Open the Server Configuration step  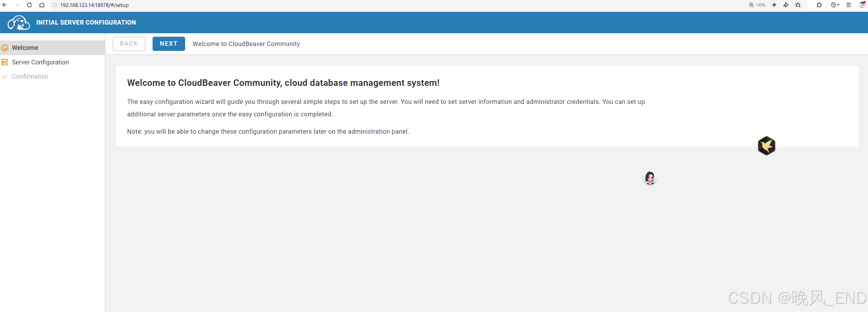pos(52,62)
